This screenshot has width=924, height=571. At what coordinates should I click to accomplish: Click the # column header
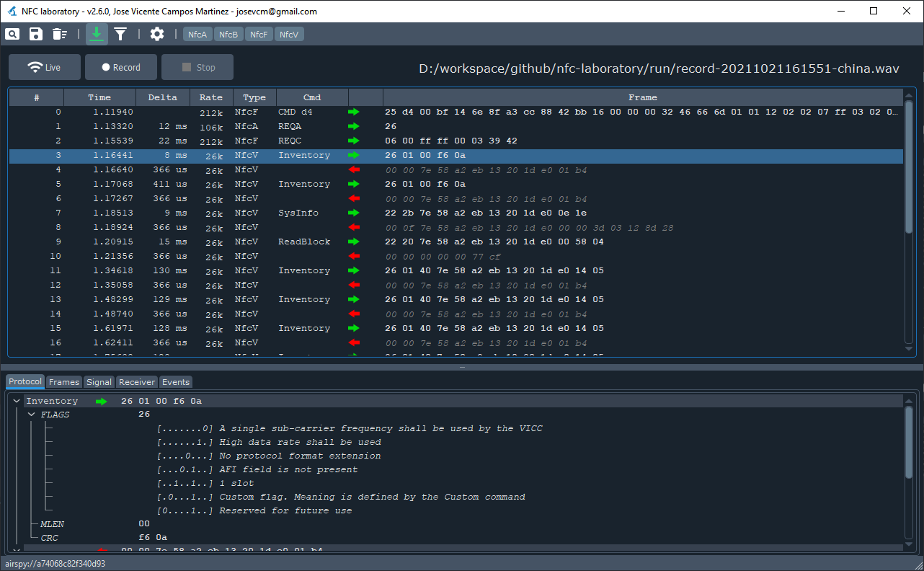[37, 97]
